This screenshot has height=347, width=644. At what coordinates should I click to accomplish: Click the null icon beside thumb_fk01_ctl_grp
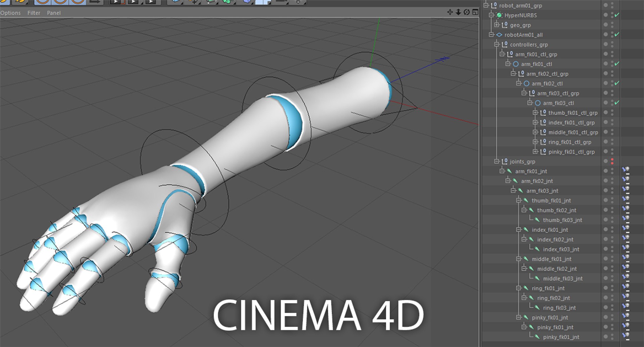click(x=543, y=113)
